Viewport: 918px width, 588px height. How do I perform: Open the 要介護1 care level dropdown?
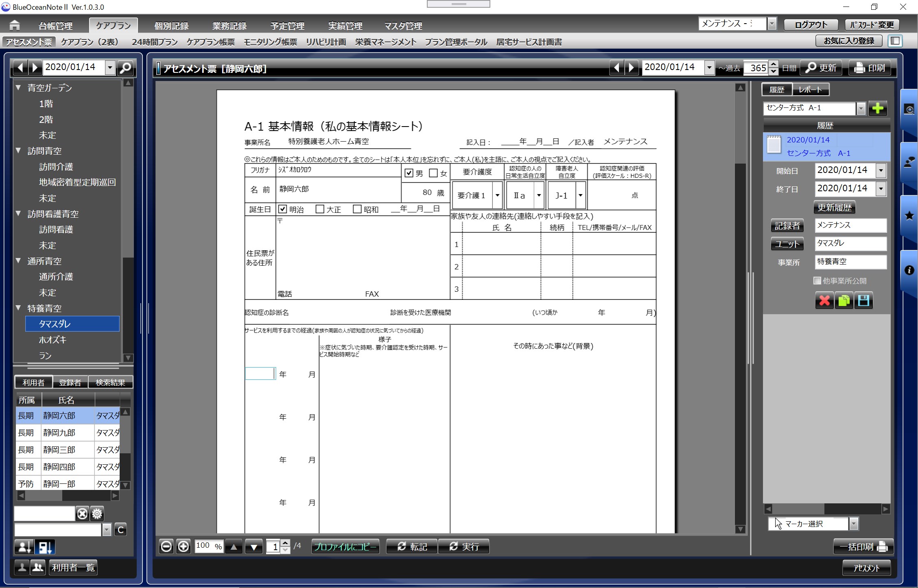coord(497,195)
